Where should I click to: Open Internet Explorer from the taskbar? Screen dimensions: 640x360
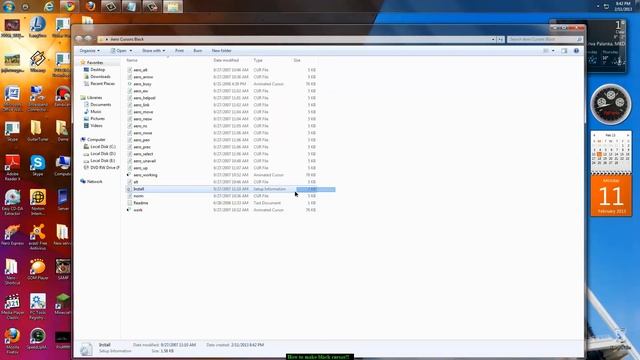49,6
